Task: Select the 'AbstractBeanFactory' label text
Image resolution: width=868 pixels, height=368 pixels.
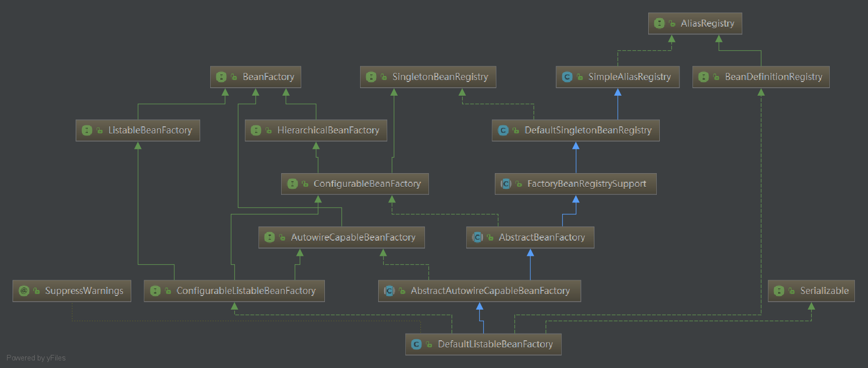Action: coord(542,237)
